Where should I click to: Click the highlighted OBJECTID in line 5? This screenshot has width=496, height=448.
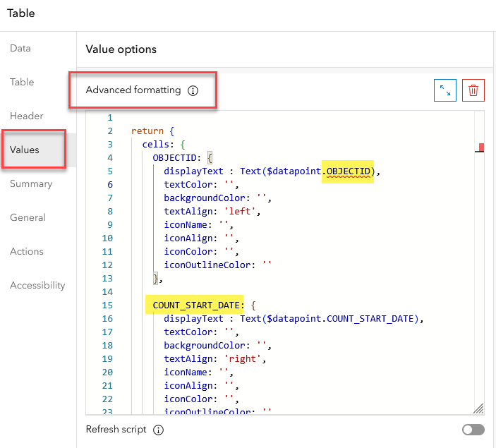click(x=351, y=171)
